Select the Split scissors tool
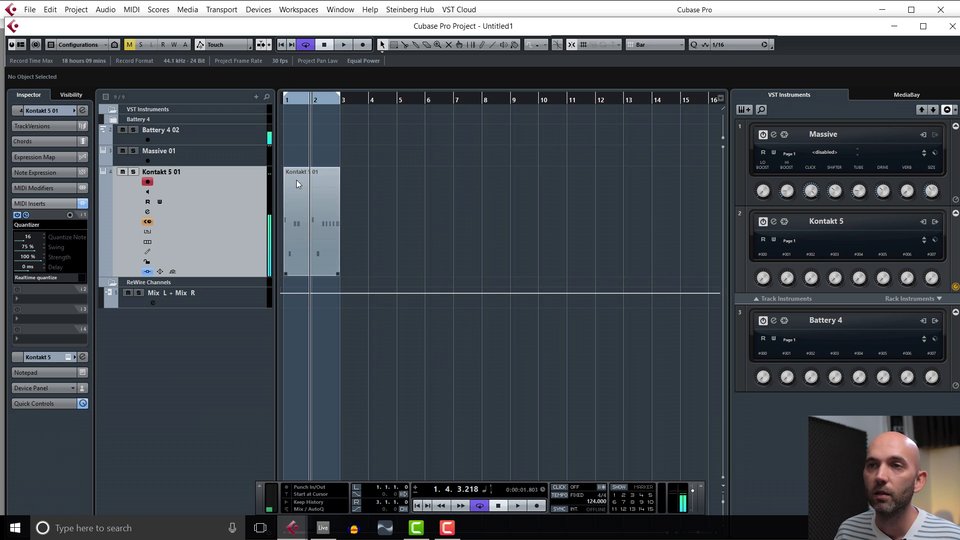This screenshot has width=960, height=540. (405, 45)
